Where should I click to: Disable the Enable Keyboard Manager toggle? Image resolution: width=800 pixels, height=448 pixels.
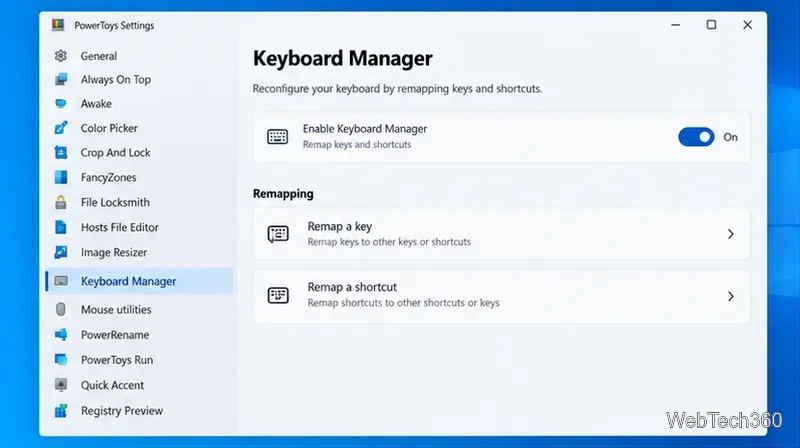click(x=696, y=137)
